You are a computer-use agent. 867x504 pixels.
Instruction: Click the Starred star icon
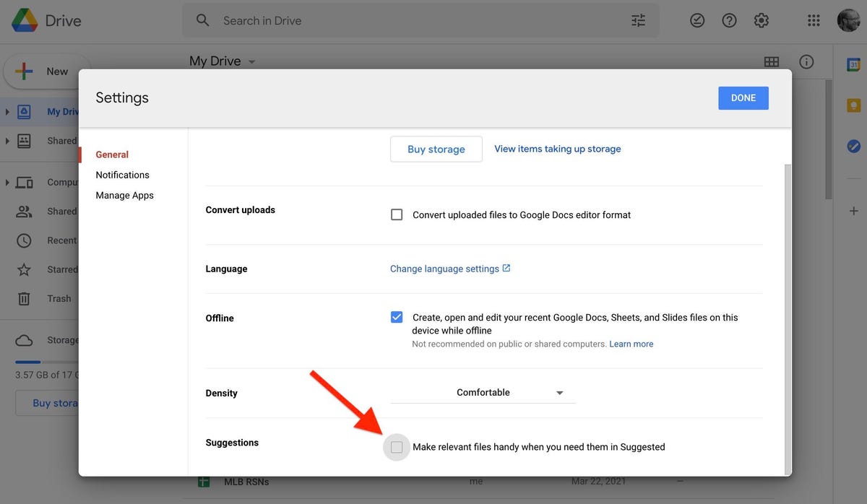pos(24,269)
